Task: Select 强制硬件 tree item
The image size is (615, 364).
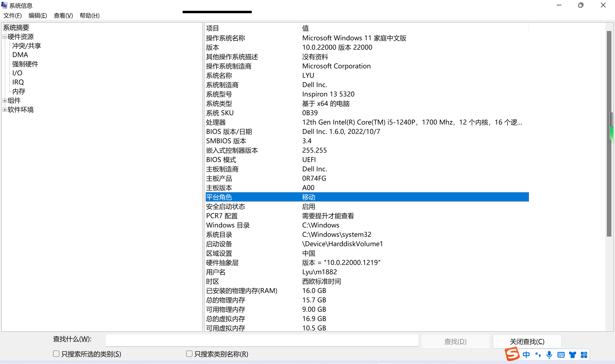Action: tap(25, 64)
